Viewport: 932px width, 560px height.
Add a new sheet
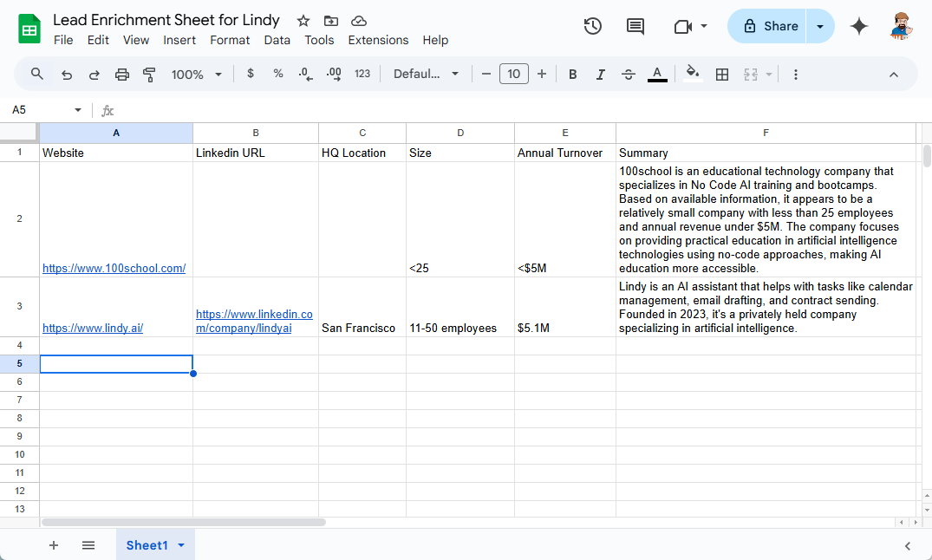click(x=54, y=545)
